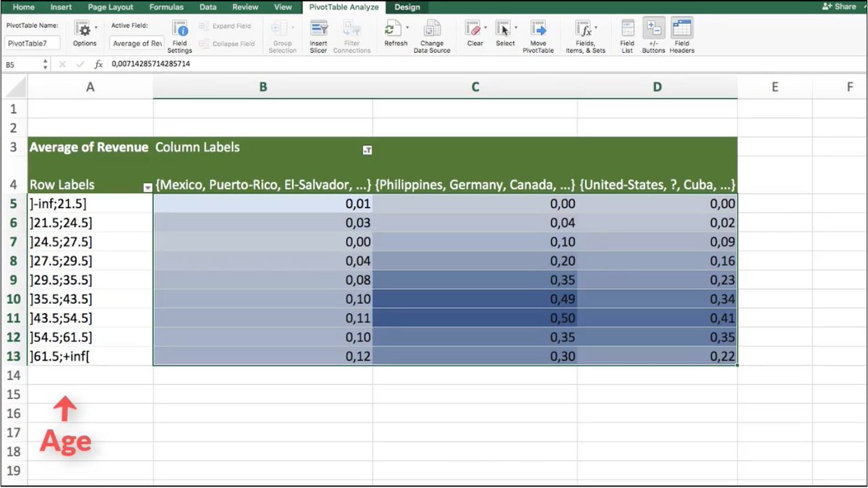Open the Options dropdown arrow
This screenshot has height=488, width=868.
(x=96, y=29)
